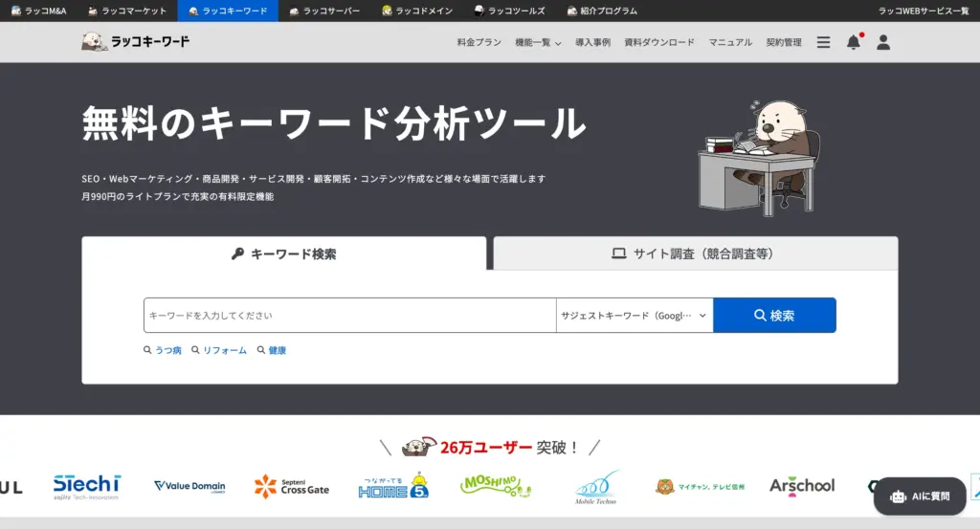Click the Septeni Cross Gate logo
Screen dimensions: 980x529
[x=291, y=486]
